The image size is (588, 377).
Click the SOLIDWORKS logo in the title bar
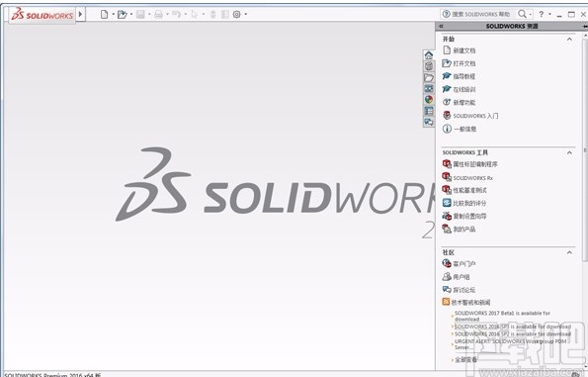click(x=42, y=15)
